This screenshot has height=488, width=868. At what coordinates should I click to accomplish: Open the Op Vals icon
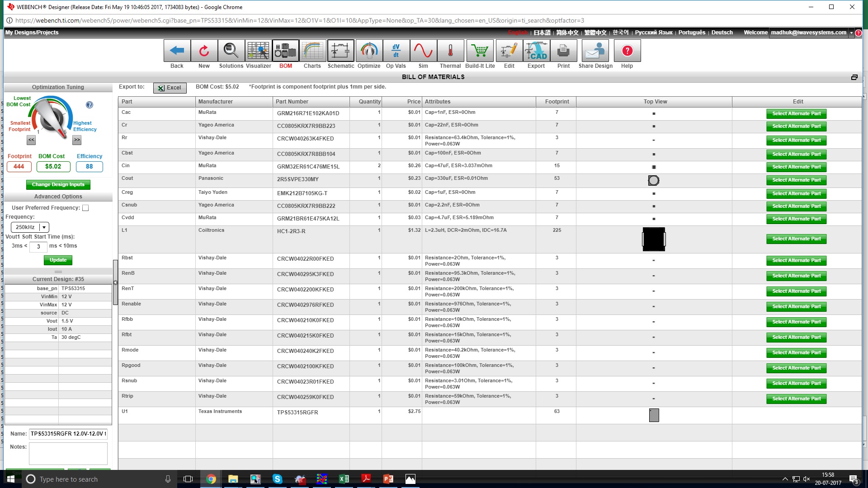[x=396, y=51]
